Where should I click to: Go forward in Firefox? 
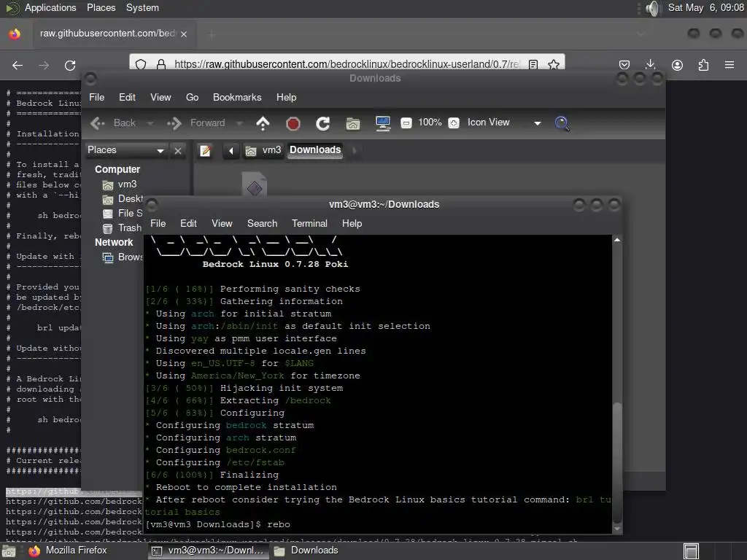click(44, 65)
